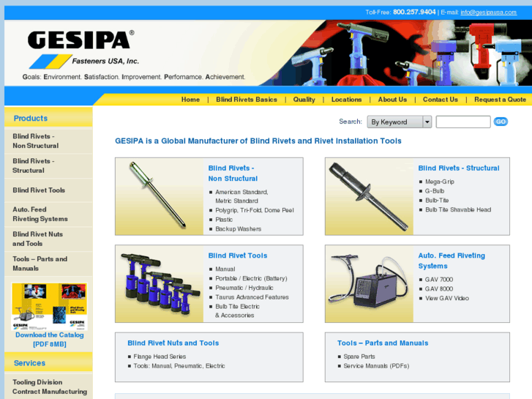Click the Download the Catalog PDF link
This screenshot has height=399, width=532.
(x=50, y=339)
